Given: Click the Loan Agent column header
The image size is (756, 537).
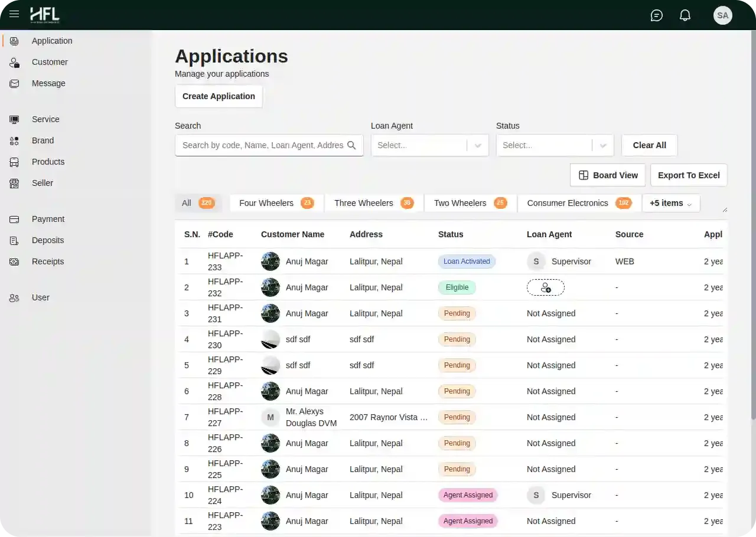Looking at the screenshot, I should tap(549, 234).
